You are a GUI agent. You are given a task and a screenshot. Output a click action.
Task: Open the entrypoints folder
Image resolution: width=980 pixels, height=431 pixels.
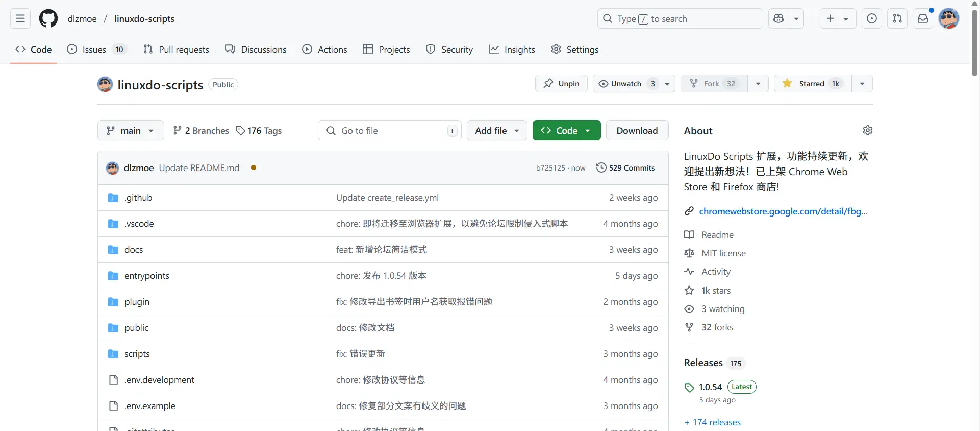[147, 276]
